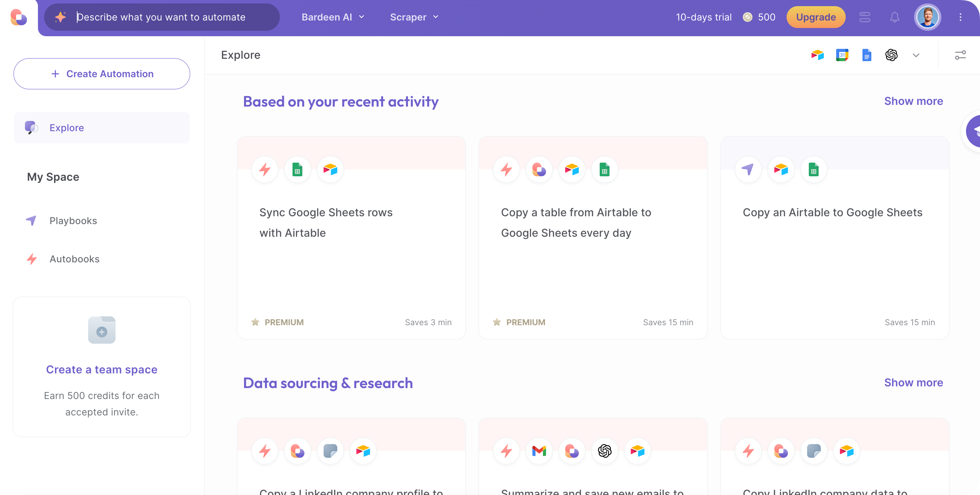980x495 pixels.
Task: Show more recent activity automations
Action: tap(913, 101)
